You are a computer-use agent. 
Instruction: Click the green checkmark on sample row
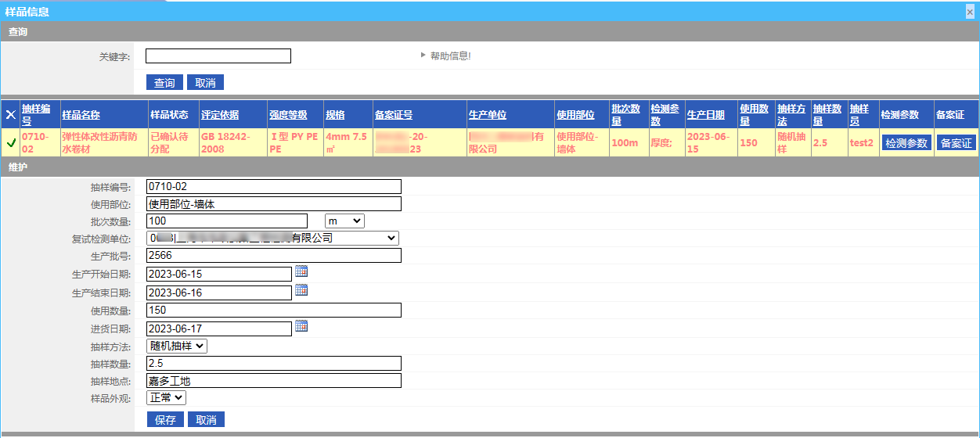[11, 143]
